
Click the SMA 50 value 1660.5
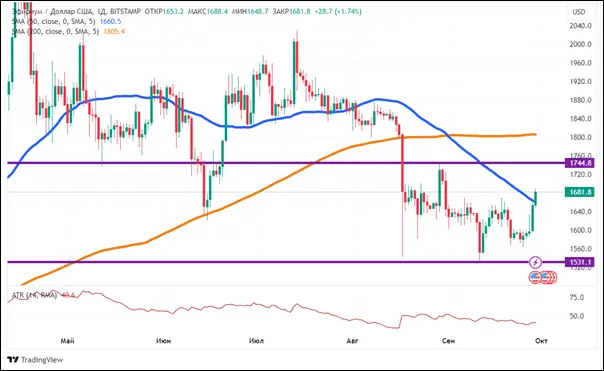pos(111,22)
